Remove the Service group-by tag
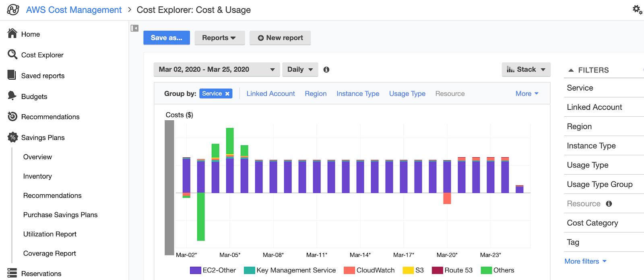The width and height of the screenshot is (644, 280). click(227, 94)
